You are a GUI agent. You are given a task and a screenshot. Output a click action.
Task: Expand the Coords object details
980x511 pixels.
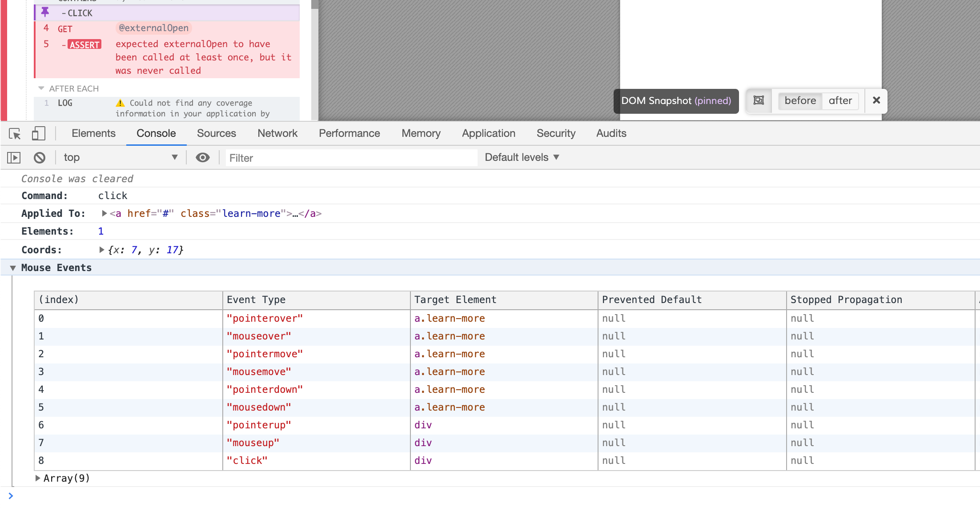101,250
